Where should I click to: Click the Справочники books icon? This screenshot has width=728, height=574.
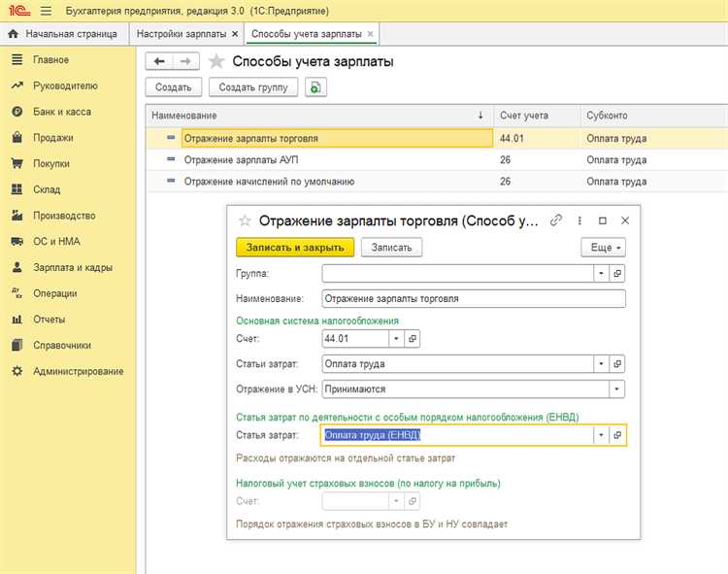pyautogui.click(x=17, y=345)
